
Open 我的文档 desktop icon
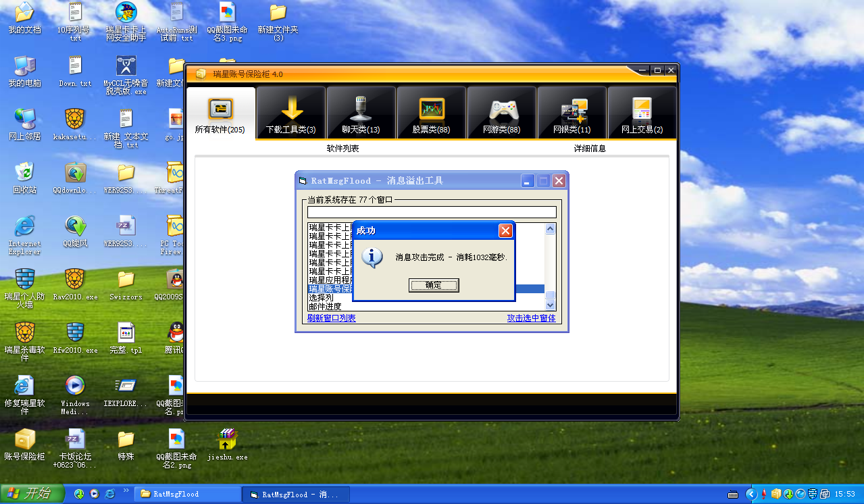25,18
